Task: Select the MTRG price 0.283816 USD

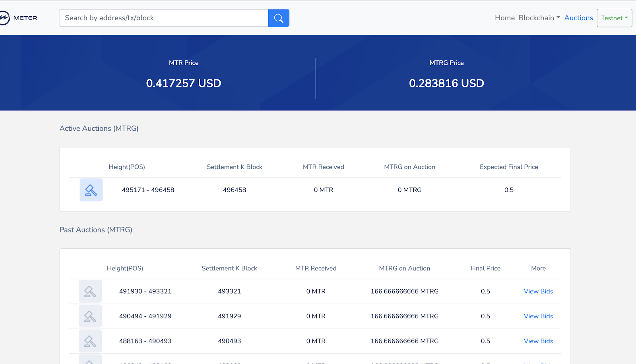Action: 446,83
